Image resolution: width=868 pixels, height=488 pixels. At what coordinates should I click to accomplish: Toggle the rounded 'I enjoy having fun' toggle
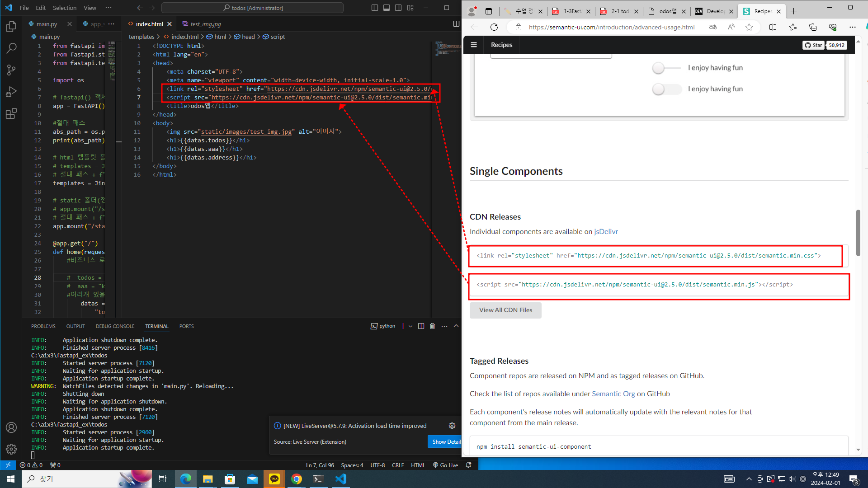point(666,89)
